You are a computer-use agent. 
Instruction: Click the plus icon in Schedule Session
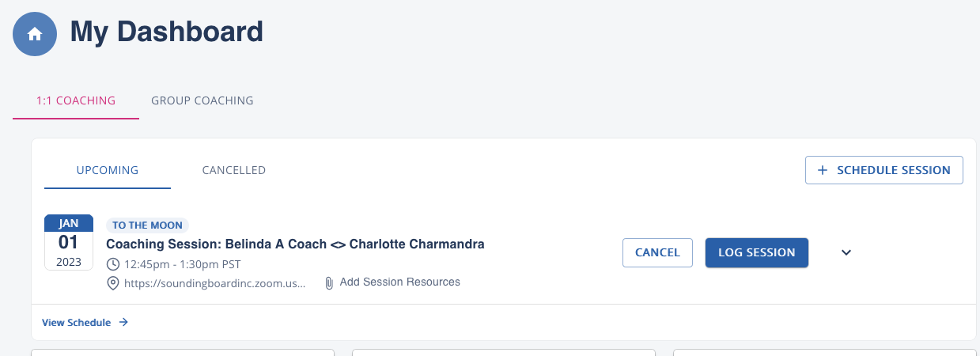pos(823,170)
